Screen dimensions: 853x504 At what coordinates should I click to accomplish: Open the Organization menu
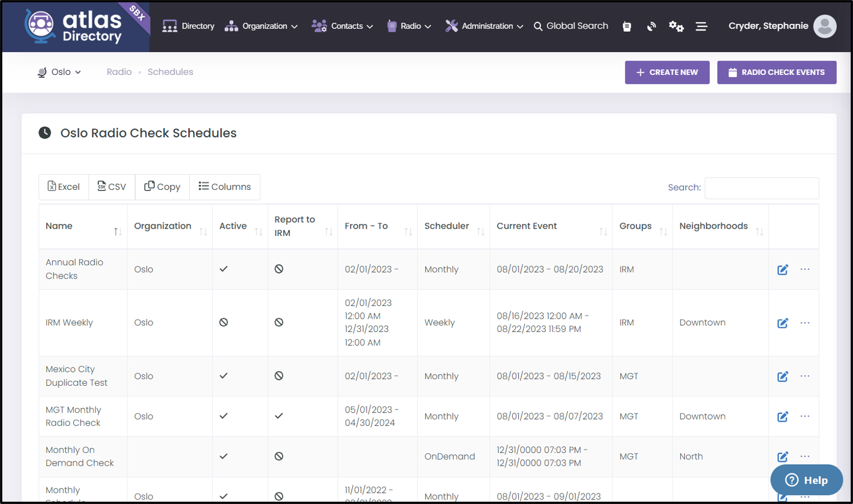[x=261, y=26]
